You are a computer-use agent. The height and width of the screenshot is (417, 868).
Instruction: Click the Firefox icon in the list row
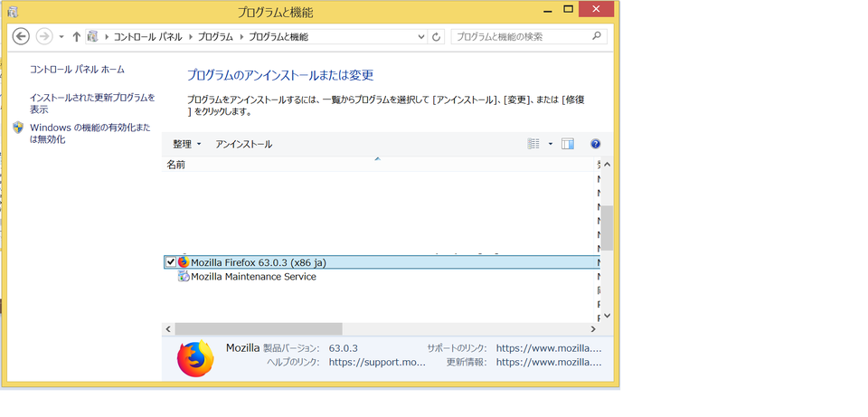pos(184,262)
